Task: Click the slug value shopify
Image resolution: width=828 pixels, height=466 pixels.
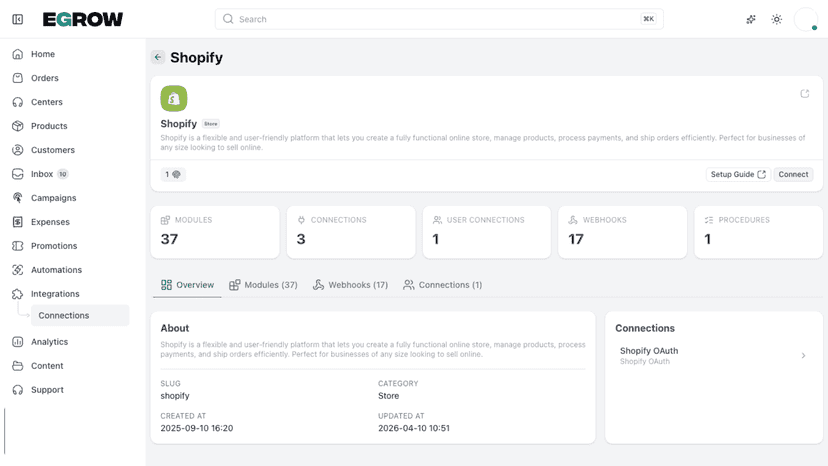Action: pos(175,396)
